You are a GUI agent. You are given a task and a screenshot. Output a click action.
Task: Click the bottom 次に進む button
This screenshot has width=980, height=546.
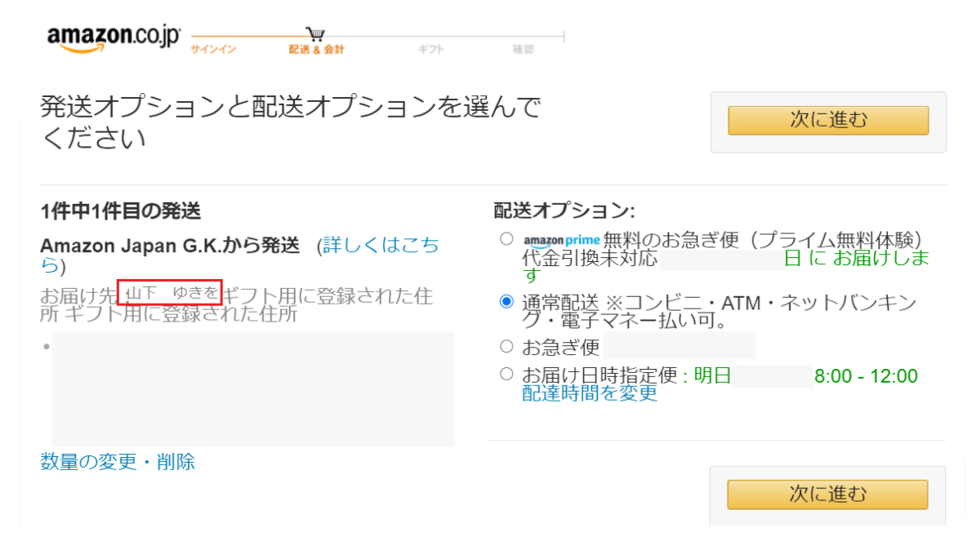(828, 495)
